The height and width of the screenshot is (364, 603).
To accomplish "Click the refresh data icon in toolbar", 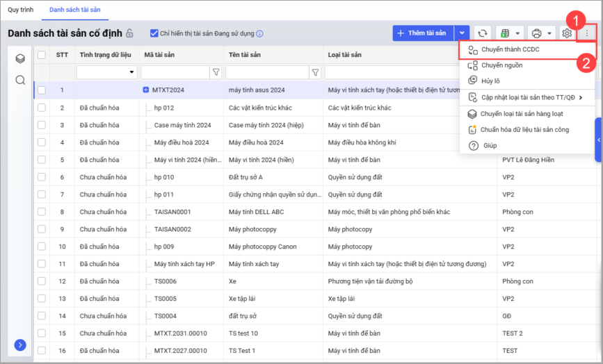I will [x=482, y=33].
